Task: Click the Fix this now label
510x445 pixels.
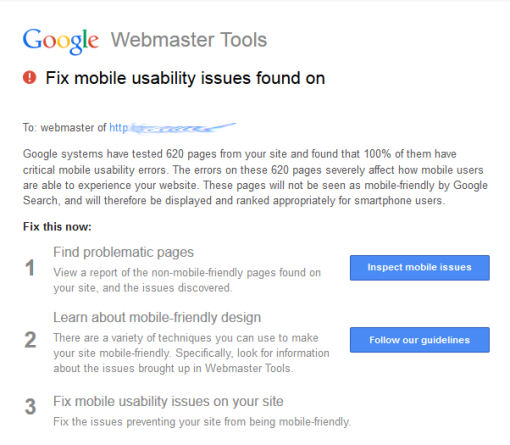Action: (x=57, y=227)
